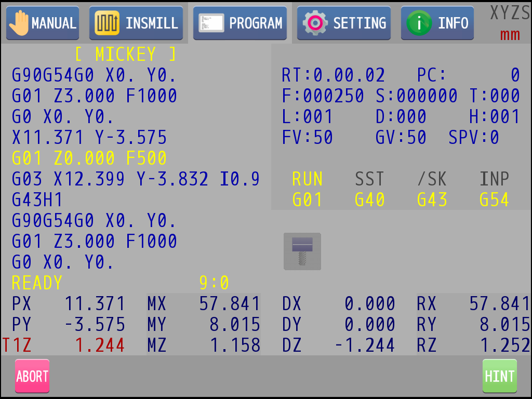Toggle the SST single-step indicator

click(x=369, y=179)
